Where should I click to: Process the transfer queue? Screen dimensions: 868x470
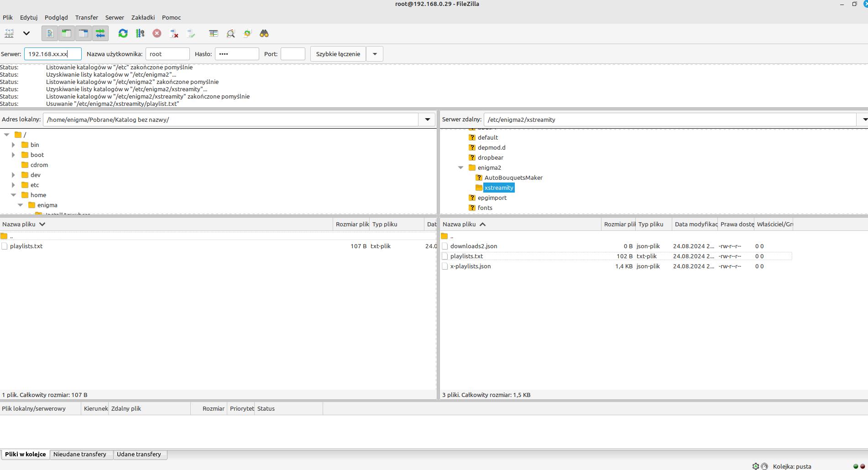pos(140,33)
